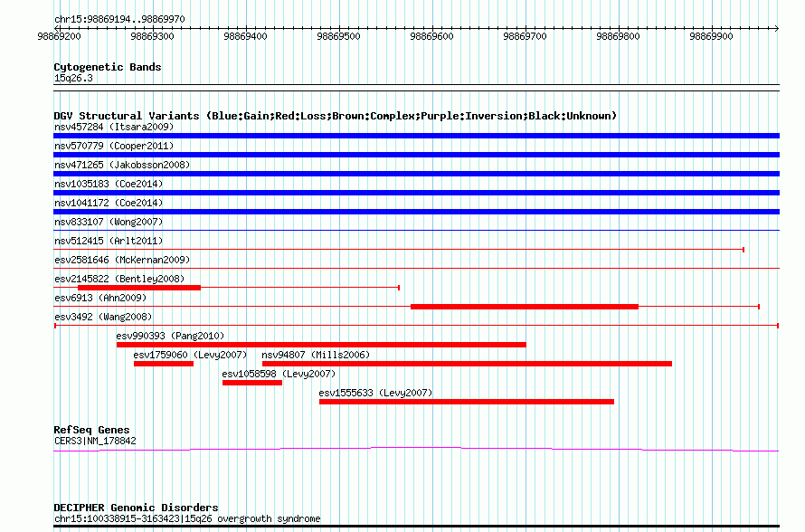Image resolution: width=805 pixels, height=532 pixels.
Task: Select the Cytogenetic Bands track title
Action: (108, 67)
